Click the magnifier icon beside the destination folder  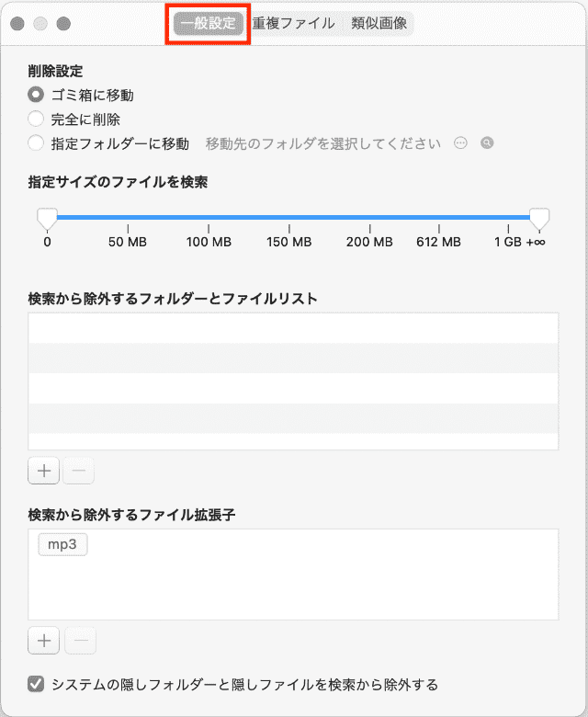pos(487,143)
